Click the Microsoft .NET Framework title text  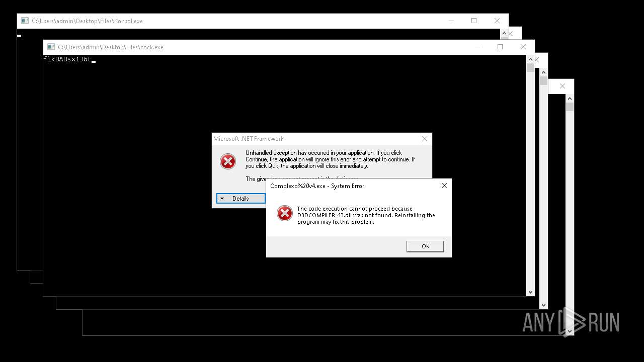pos(249,139)
